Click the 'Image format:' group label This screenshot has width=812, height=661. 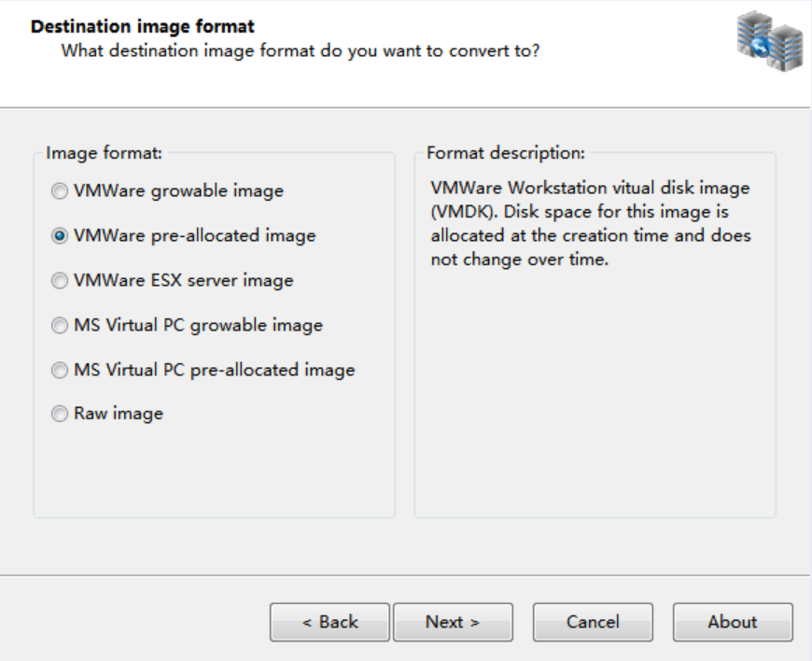point(105,151)
